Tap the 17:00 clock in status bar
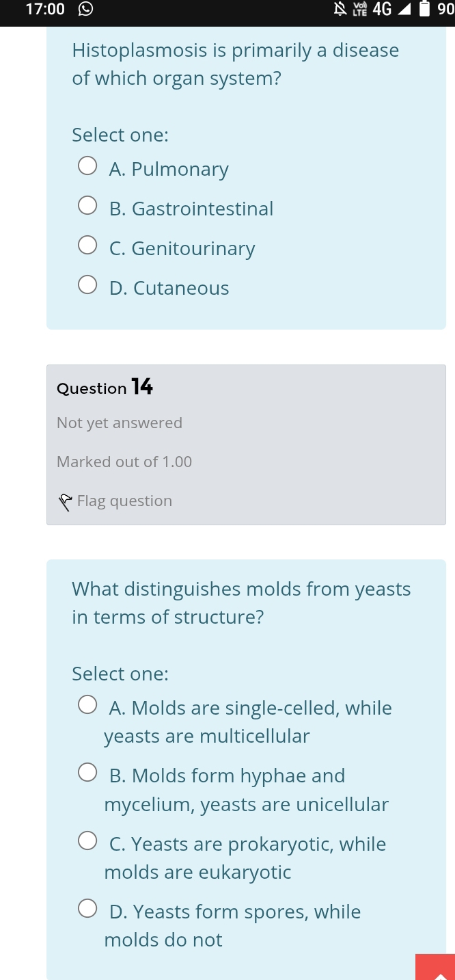Image resolution: width=455 pixels, height=980 pixels. (45, 9)
